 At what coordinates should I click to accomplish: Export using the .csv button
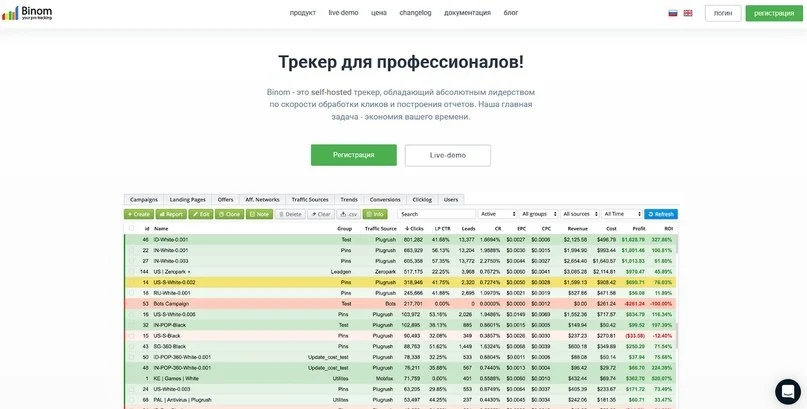(x=348, y=214)
